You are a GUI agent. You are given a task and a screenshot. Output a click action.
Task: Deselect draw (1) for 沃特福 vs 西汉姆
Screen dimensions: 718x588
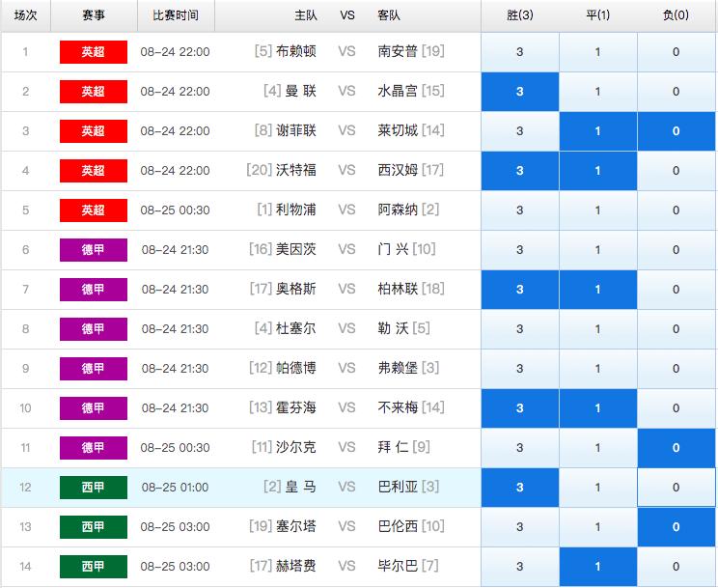click(x=598, y=171)
